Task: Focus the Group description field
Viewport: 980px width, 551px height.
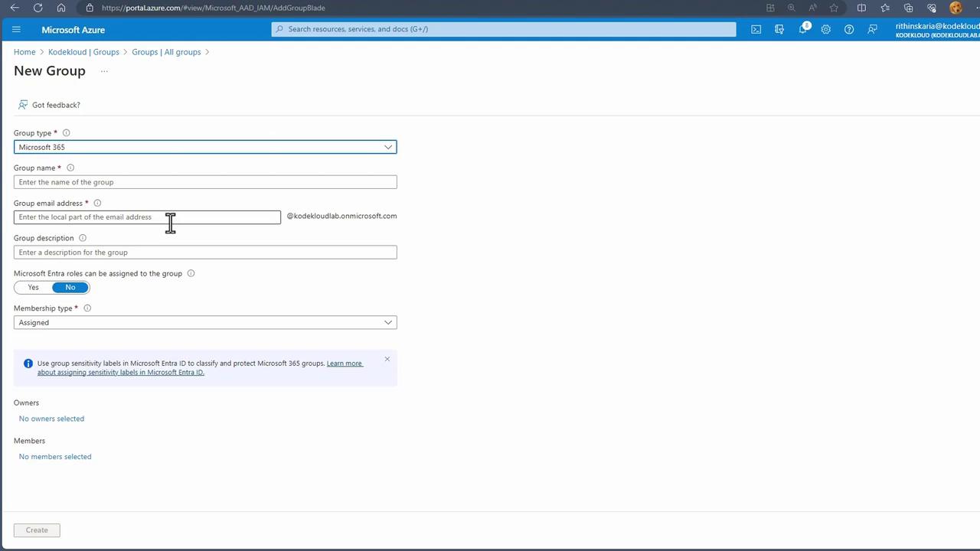Action: pos(205,253)
